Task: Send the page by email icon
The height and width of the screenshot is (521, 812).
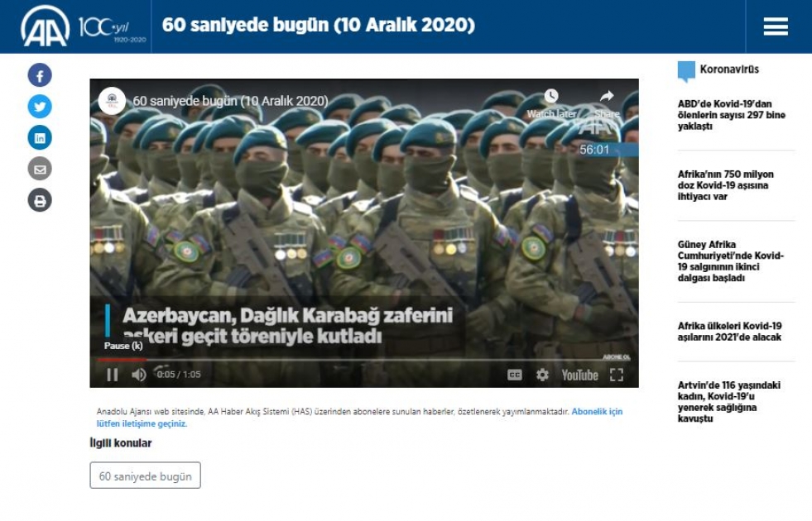Action: pos(40,170)
